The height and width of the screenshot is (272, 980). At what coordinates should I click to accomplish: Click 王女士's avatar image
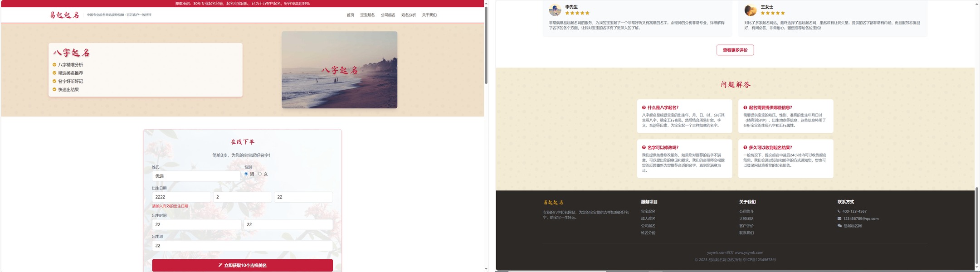click(x=751, y=10)
